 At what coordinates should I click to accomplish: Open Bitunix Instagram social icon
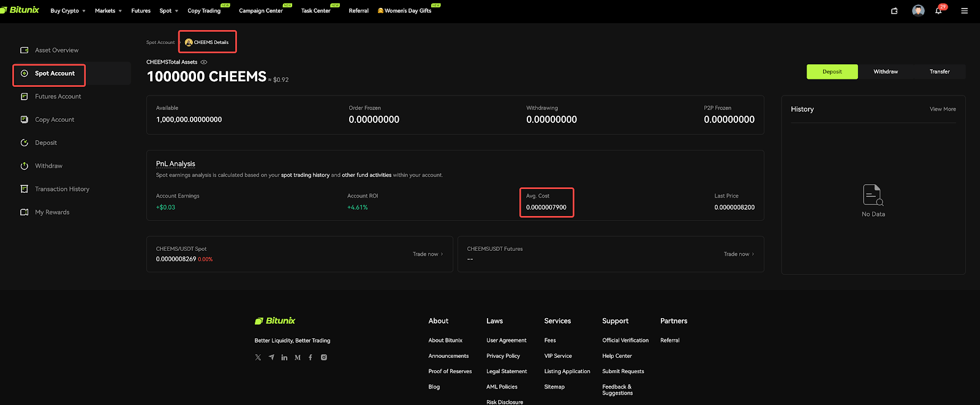click(x=324, y=357)
